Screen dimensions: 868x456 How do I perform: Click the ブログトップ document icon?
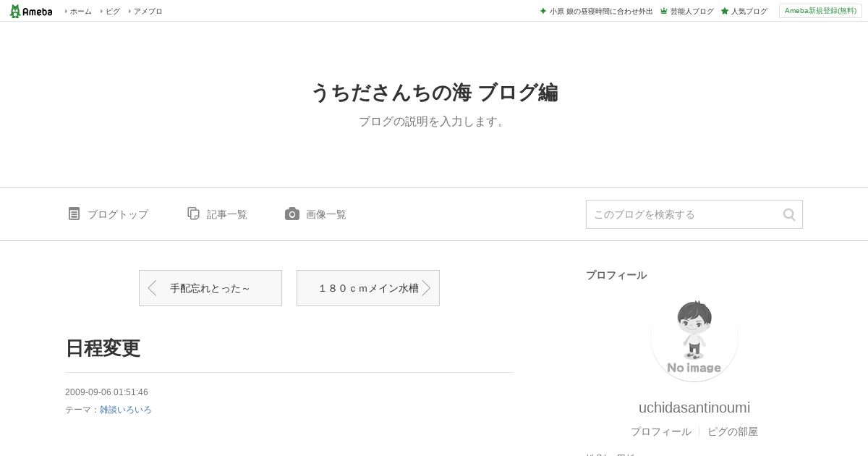[74, 214]
